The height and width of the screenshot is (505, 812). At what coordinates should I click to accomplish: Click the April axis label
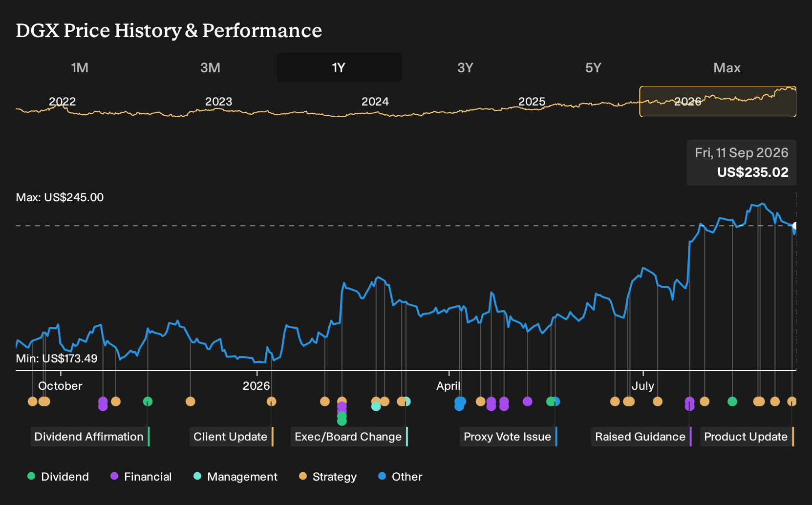(449, 386)
